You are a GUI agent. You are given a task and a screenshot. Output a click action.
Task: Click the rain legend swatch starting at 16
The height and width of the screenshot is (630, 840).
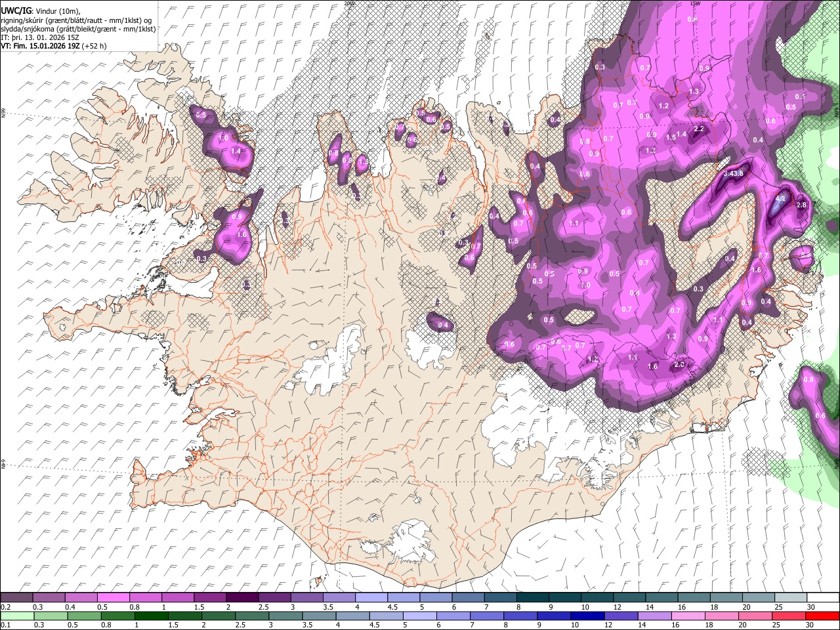point(688,616)
